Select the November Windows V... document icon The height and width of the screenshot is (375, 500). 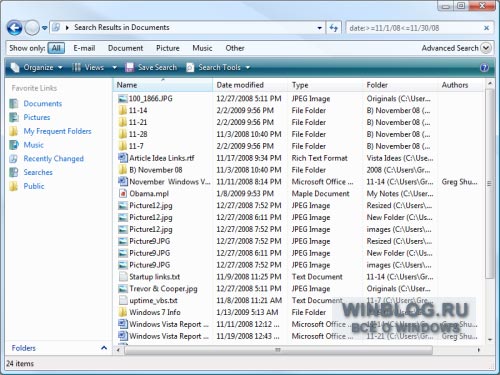123,182
